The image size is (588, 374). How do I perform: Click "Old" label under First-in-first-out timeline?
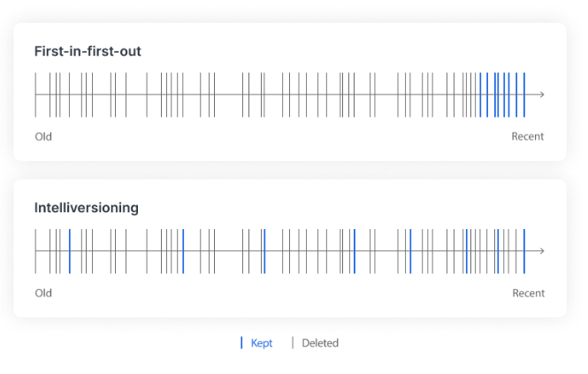[x=43, y=136]
